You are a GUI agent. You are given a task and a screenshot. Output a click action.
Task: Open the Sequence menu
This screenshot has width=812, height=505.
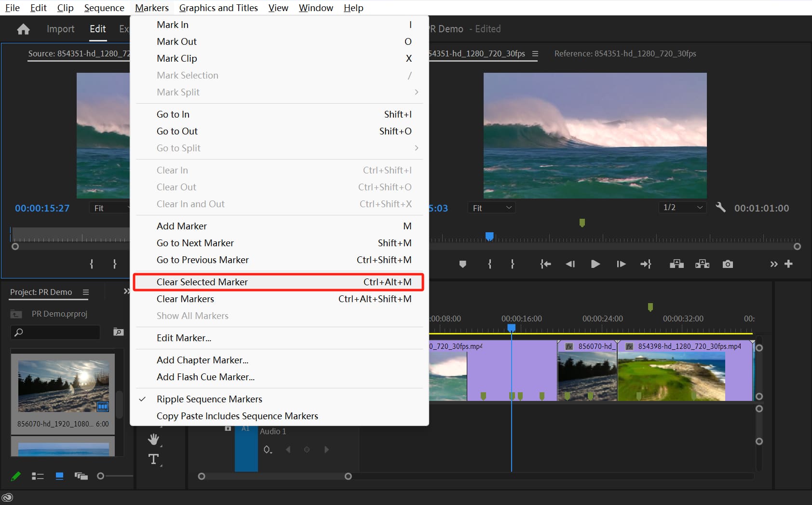pyautogui.click(x=104, y=8)
